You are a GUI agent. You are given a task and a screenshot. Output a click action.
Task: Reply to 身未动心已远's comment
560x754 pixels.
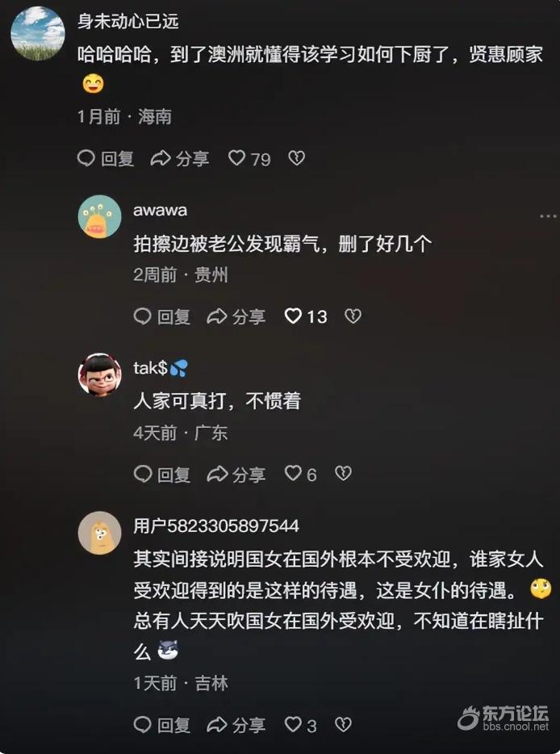(105, 158)
